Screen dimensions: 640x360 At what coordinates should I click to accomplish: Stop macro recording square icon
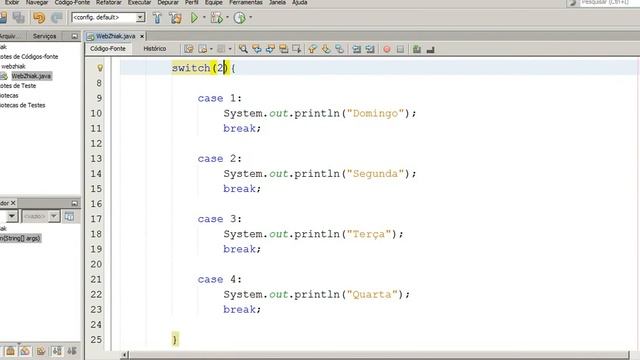[x=400, y=49]
